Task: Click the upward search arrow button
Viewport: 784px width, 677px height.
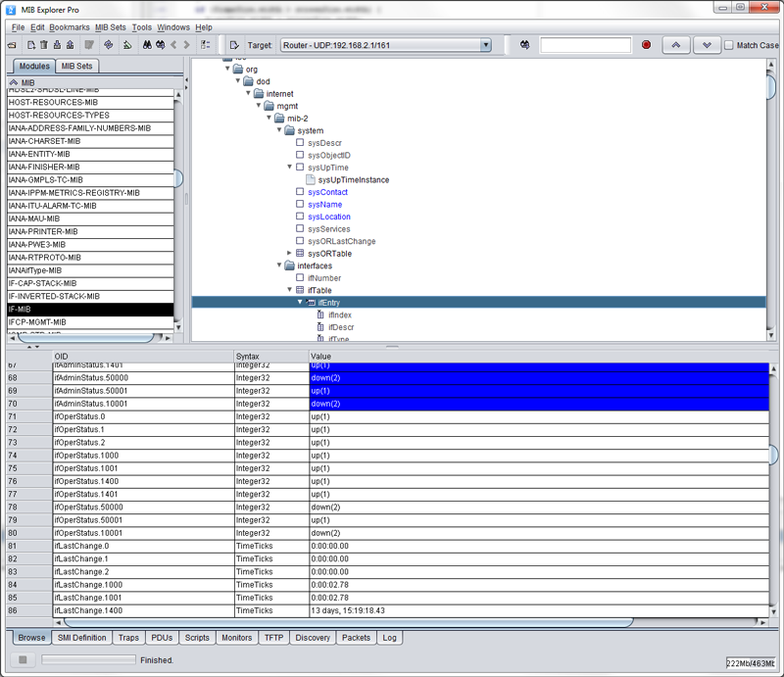Action: pos(675,44)
